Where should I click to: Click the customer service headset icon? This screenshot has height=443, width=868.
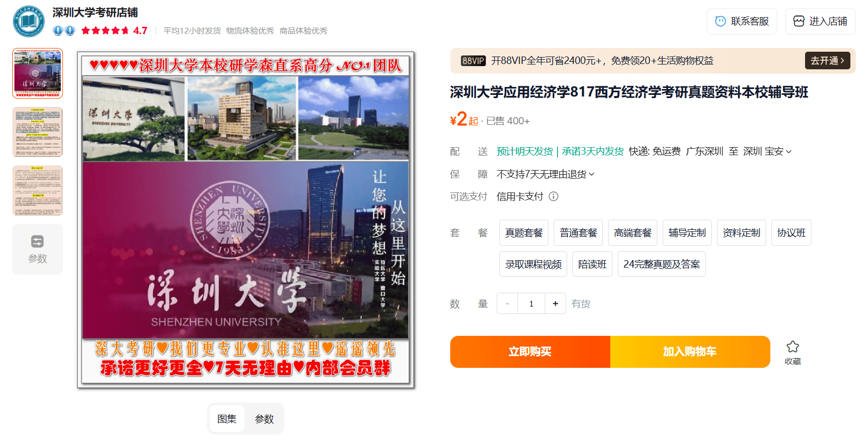tap(720, 21)
